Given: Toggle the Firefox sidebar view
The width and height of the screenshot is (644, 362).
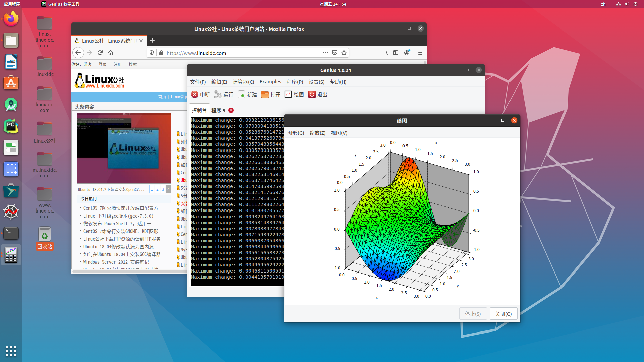Looking at the screenshot, I should 396,53.
